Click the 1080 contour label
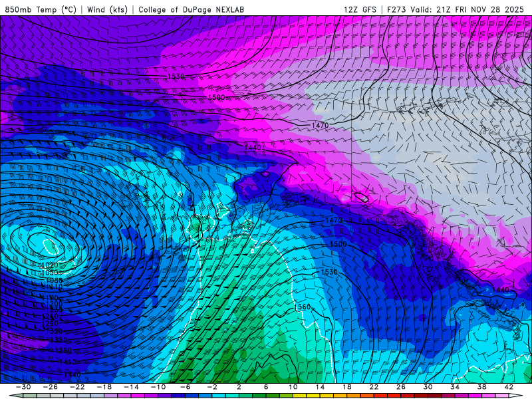The width and height of the screenshot is (532, 399). [55, 280]
